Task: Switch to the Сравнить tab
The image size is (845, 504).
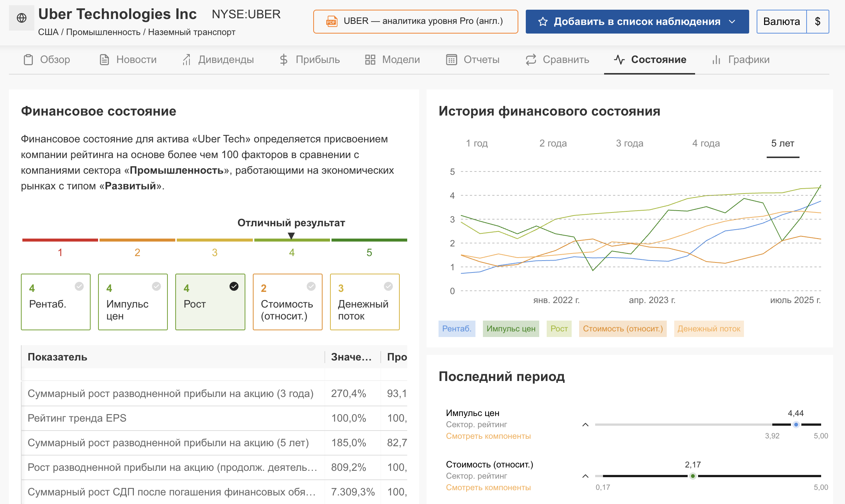Action: coord(557,60)
